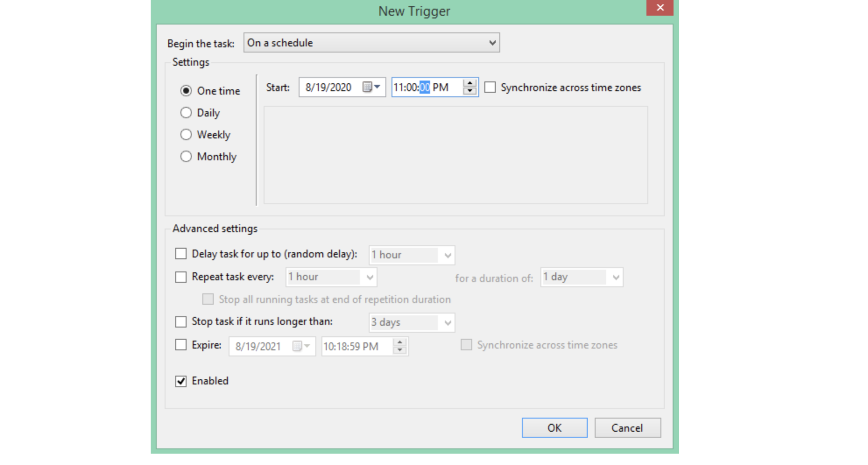Select the One time radio button
The width and height of the screenshot is (868, 465).
(186, 91)
